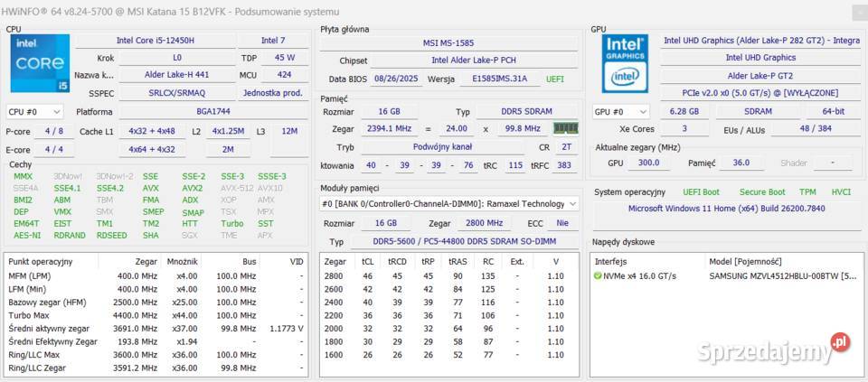Image resolution: width=868 pixels, height=382 pixels.
Task: Click the Turbo Max operating point row
Action: (x=156, y=316)
